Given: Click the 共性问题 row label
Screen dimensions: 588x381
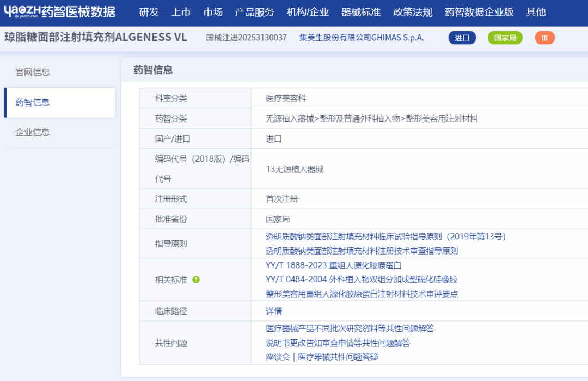Looking at the screenshot, I should coord(171,343).
